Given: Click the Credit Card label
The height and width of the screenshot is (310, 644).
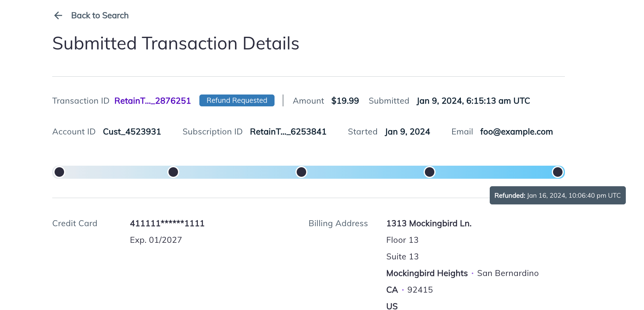Looking at the screenshot, I should click(75, 223).
